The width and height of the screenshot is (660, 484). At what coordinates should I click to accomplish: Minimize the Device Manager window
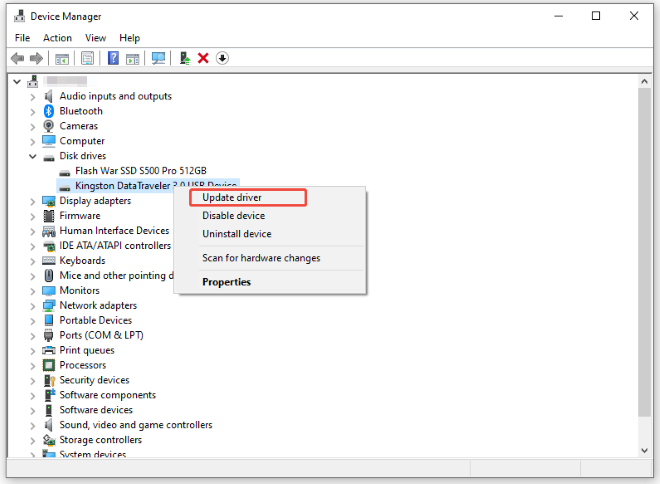[559, 16]
